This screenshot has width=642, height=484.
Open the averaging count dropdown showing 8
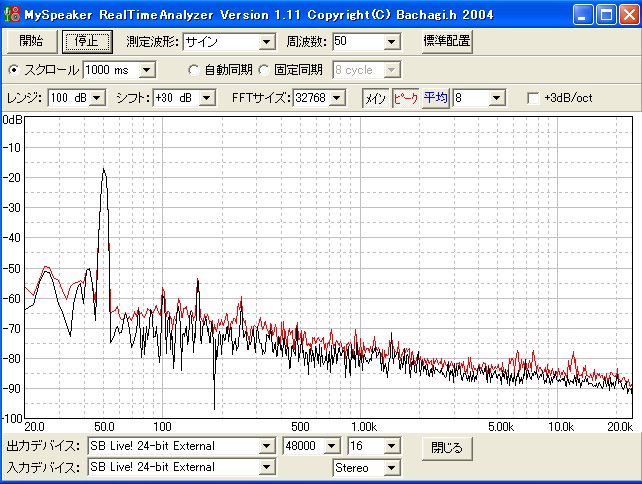click(497, 98)
